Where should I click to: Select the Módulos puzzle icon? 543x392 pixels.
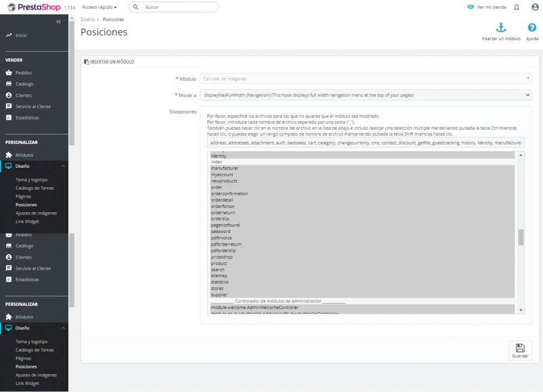coord(8,155)
